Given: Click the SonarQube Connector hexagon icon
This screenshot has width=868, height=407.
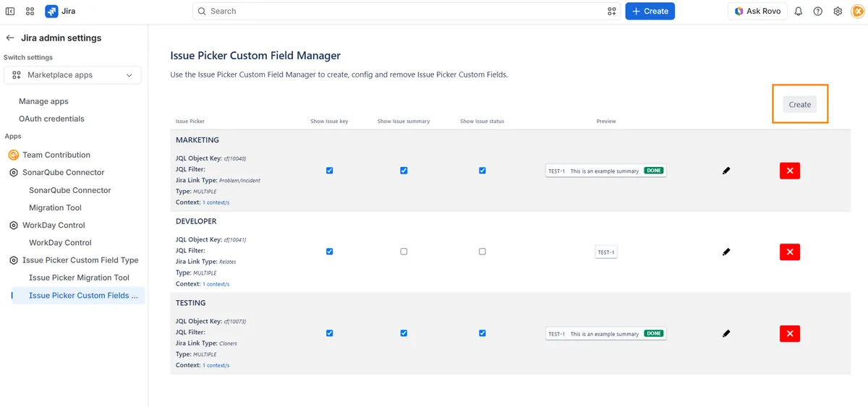Looking at the screenshot, I should pyautogui.click(x=14, y=173).
